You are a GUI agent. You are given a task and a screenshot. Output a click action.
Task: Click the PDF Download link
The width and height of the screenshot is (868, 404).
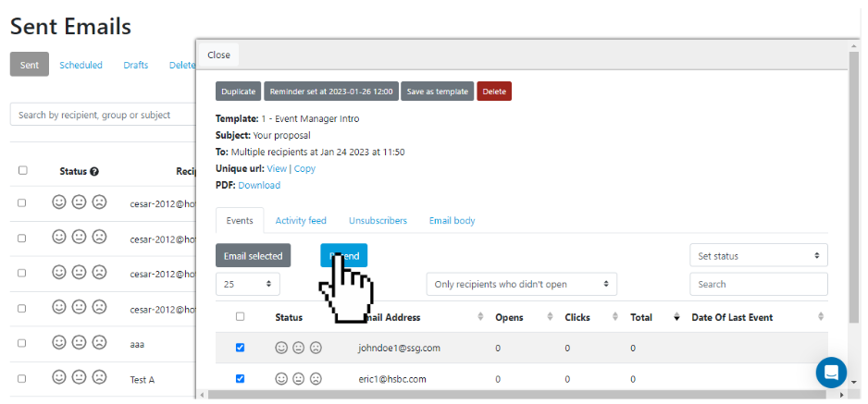pos(259,186)
